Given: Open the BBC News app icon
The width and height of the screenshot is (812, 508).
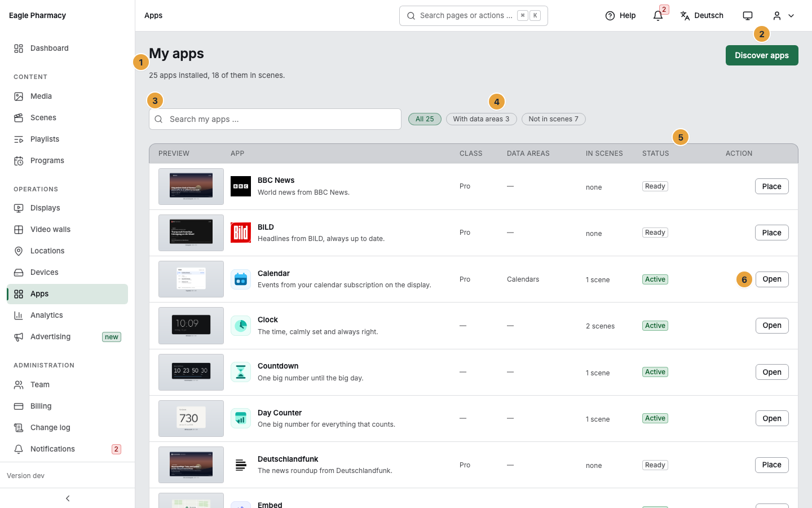Looking at the screenshot, I should [241, 186].
